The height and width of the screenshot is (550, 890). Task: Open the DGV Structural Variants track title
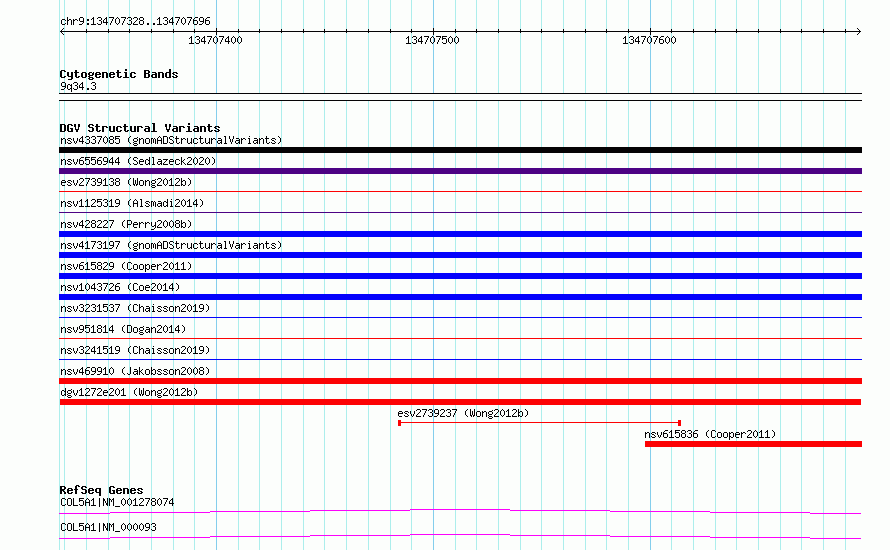tap(140, 128)
